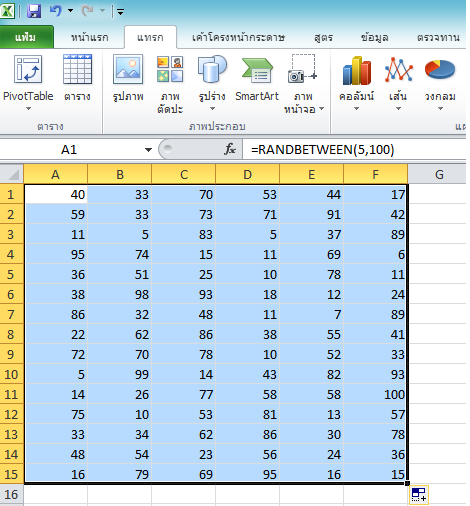Click the Name Box showing A1
470x506 pixels.
pos(69,150)
